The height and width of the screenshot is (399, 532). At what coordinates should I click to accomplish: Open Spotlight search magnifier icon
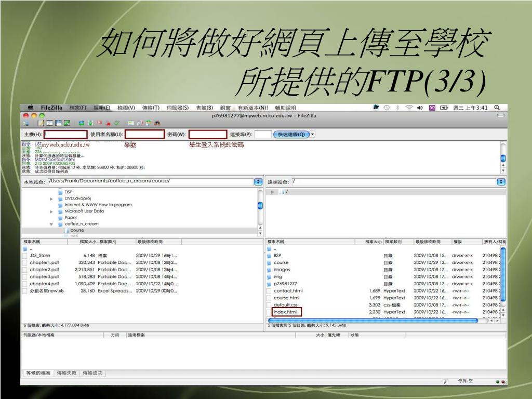click(x=497, y=108)
